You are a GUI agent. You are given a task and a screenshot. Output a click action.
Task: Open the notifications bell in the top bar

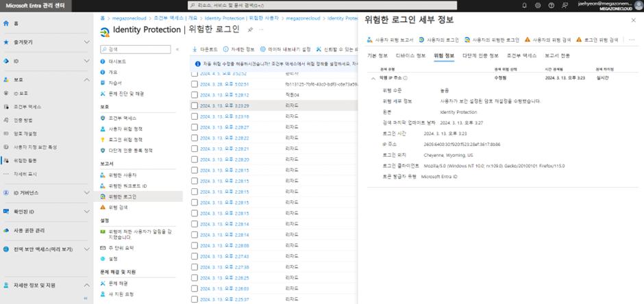pyautogui.click(x=524, y=5)
